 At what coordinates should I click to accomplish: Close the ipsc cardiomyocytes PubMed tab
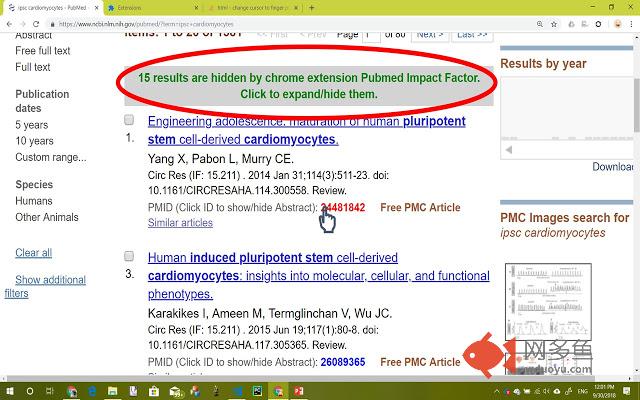(96, 7)
